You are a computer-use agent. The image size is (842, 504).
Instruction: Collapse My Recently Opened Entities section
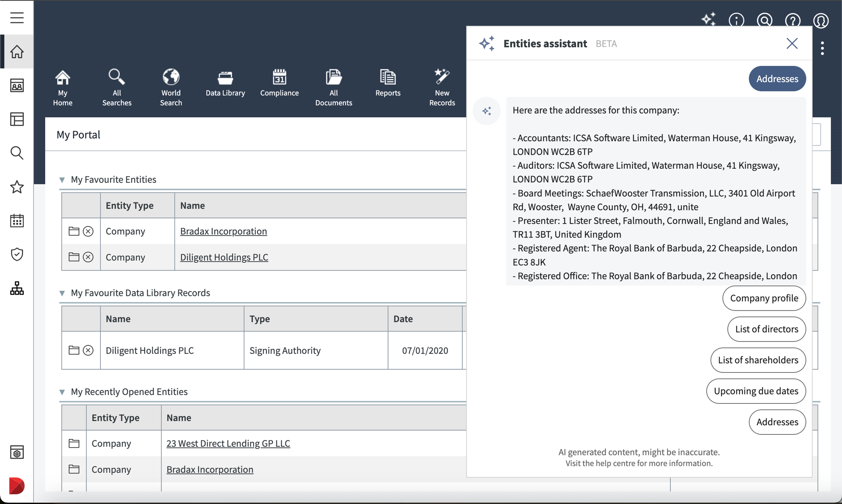62,392
